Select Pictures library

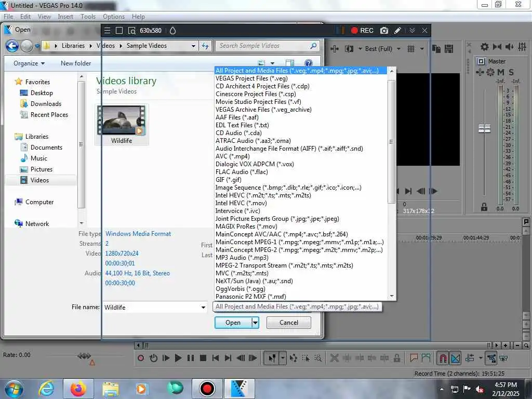[42, 169]
